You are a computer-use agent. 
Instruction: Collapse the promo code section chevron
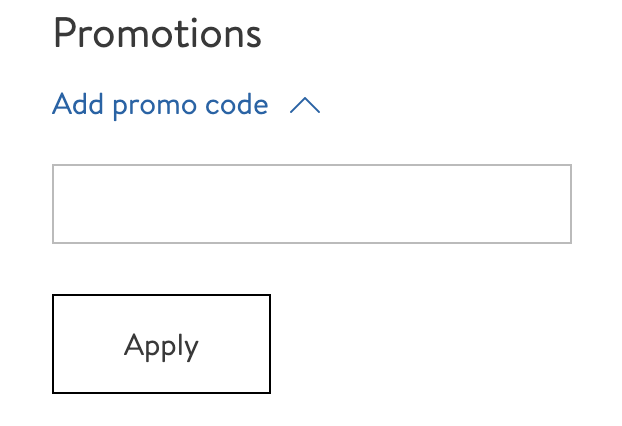point(304,105)
